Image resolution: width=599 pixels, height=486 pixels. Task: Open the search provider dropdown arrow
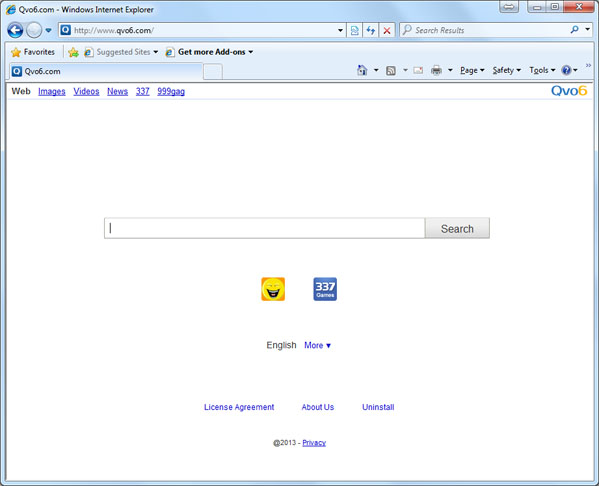[588, 29]
